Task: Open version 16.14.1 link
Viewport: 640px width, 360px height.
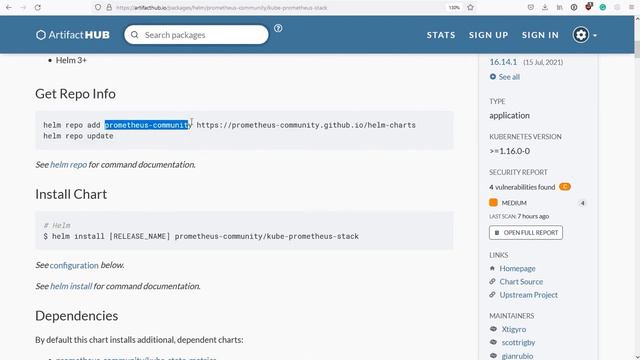Action: (x=503, y=62)
